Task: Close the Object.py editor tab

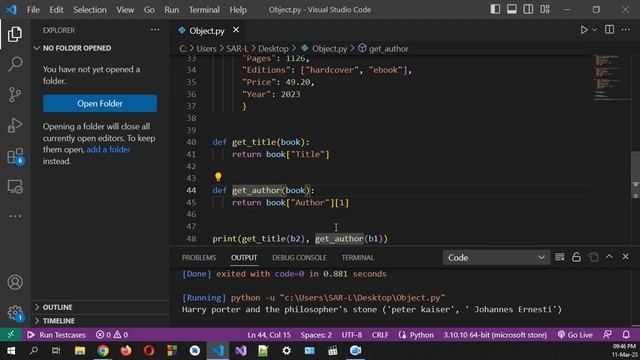Action: [236, 30]
